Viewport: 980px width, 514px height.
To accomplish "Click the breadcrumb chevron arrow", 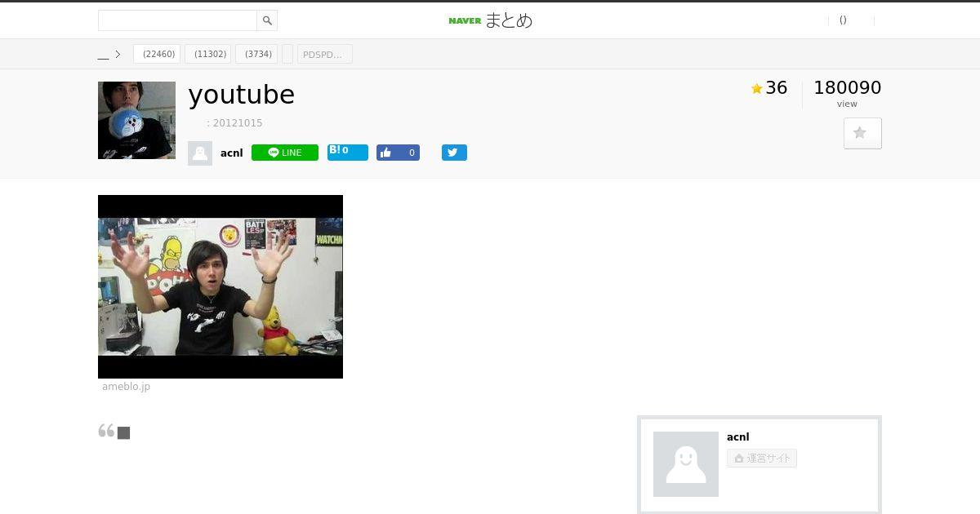I will 118,55.
